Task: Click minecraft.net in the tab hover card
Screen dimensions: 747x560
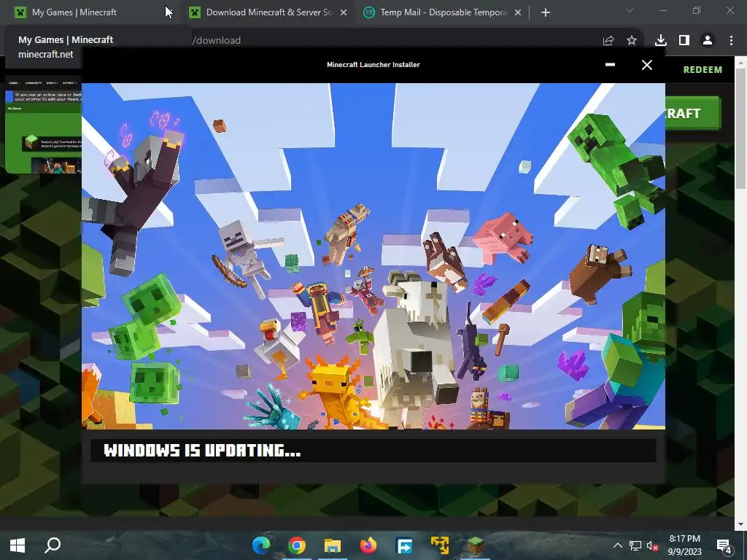Action: point(46,54)
